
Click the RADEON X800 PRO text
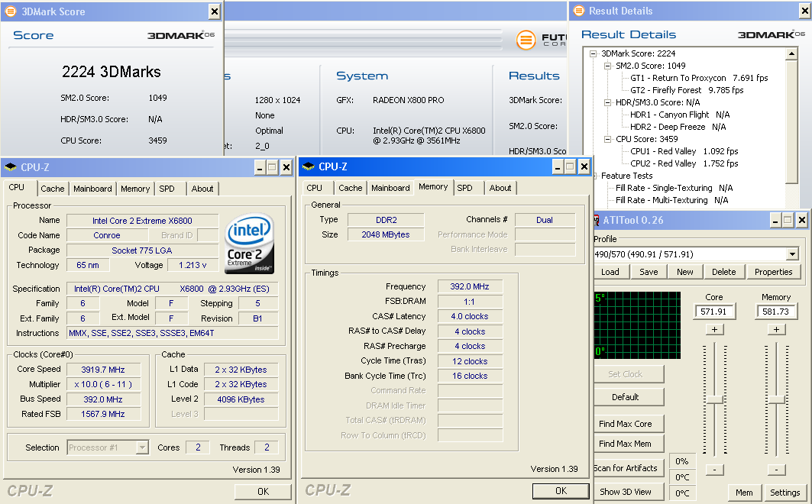(409, 100)
